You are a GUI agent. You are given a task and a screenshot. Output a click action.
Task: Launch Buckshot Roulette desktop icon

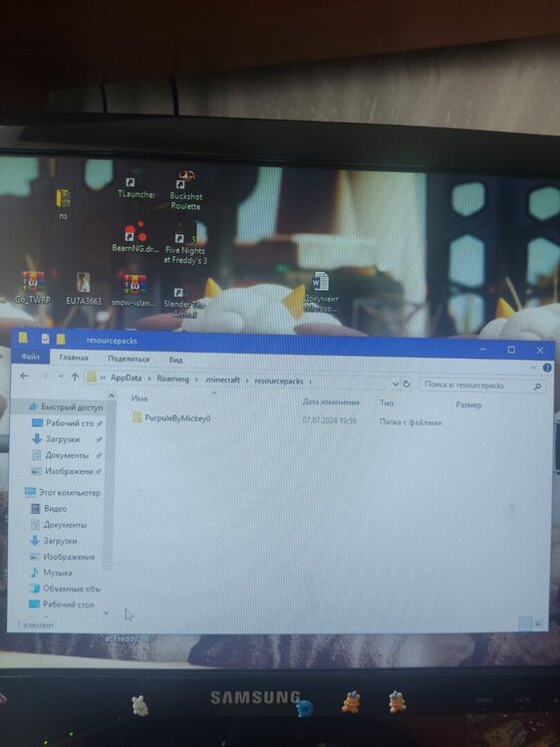pyautogui.click(x=185, y=191)
